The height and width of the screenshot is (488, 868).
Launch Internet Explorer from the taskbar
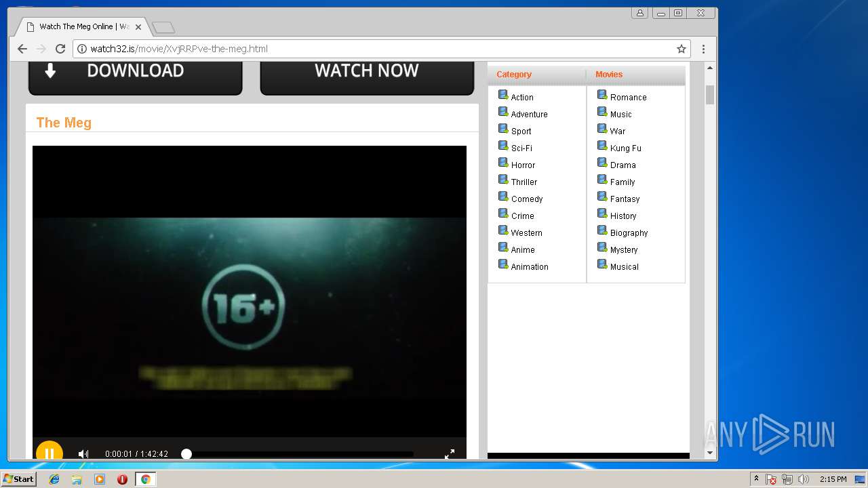[54, 479]
